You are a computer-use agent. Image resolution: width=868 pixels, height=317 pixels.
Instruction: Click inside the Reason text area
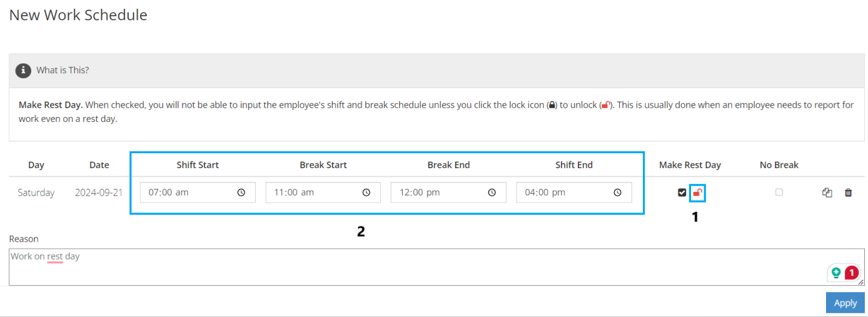(437, 267)
